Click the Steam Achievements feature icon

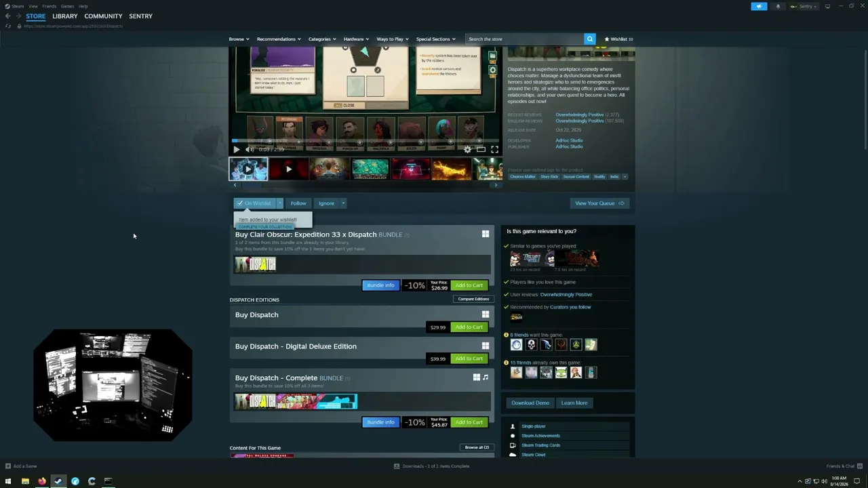pyautogui.click(x=513, y=436)
